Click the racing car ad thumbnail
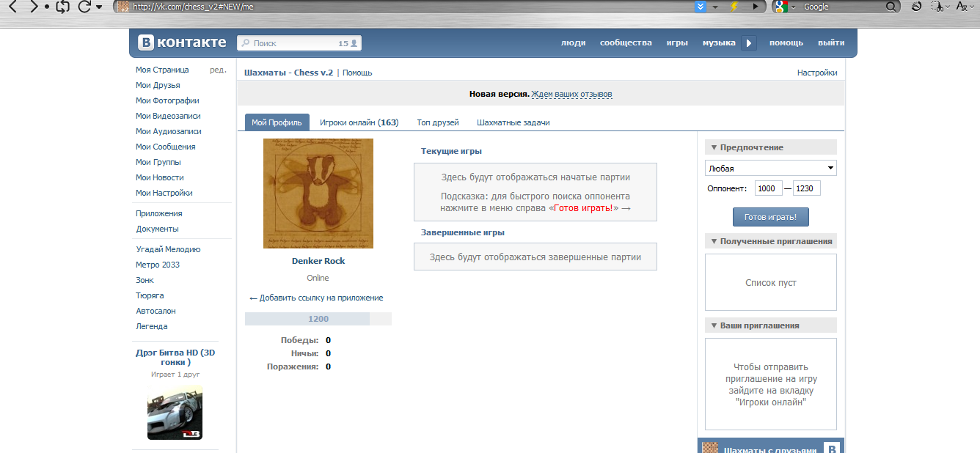The width and height of the screenshot is (980, 453). click(x=175, y=413)
